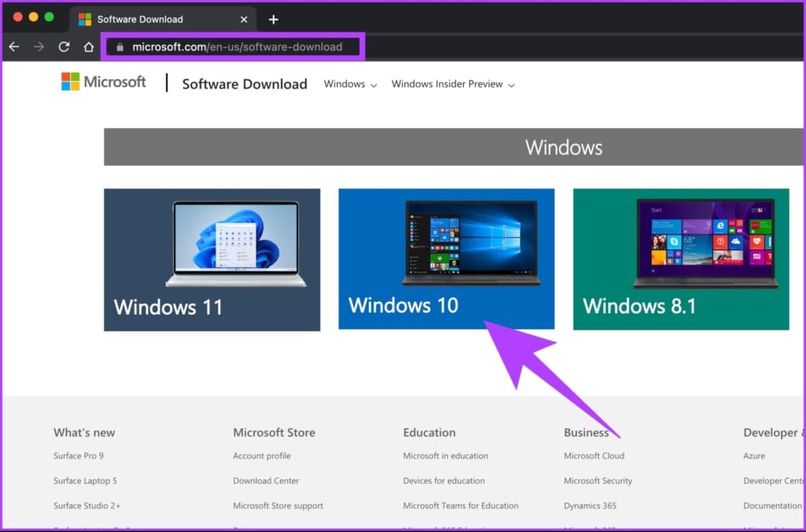Open the Windows 10 download tile
This screenshot has height=532, width=806.
pos(446,259)
